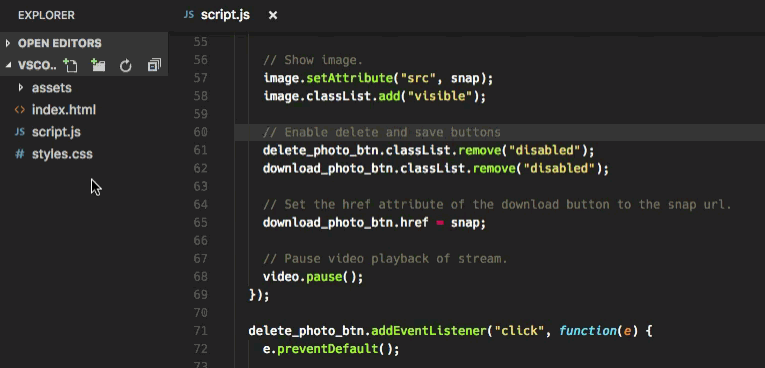This screenshot has height=368, width=765.
Task: Click the JS icon on script.js tab
Action: [189, 15]
